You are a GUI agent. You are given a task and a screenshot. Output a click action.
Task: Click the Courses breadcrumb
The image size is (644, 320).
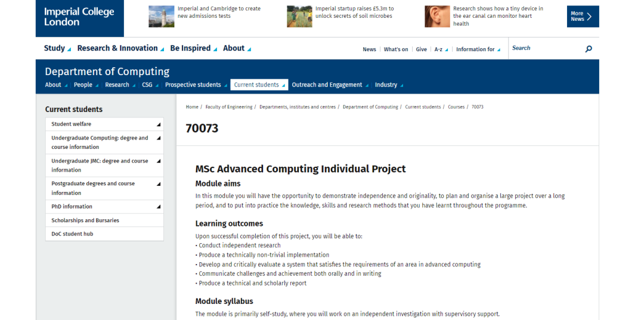pos(456,107)
